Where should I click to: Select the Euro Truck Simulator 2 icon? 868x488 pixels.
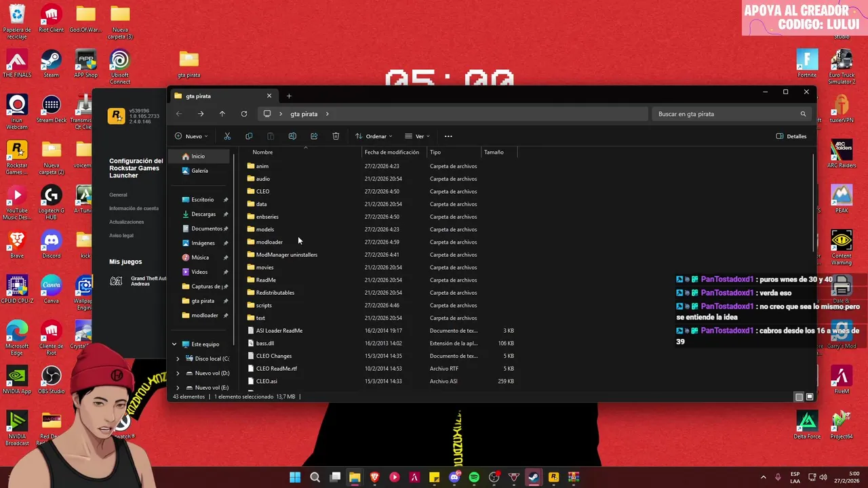tap(842, 67)
